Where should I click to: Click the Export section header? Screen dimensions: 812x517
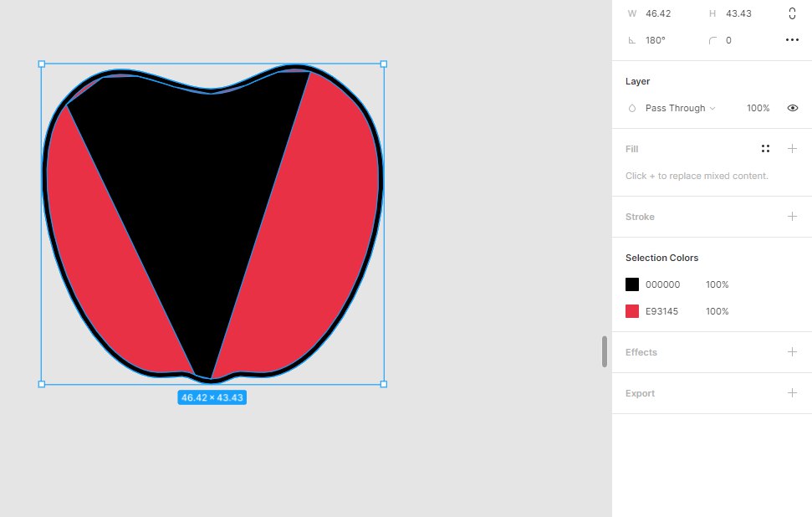tap(640, 393)
